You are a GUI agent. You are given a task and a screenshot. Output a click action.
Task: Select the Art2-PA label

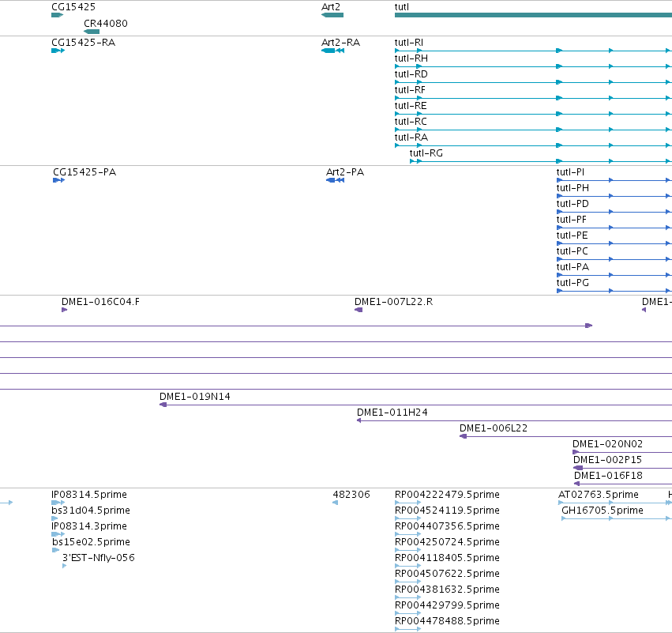pyautogui.click(x=344, y=172)
